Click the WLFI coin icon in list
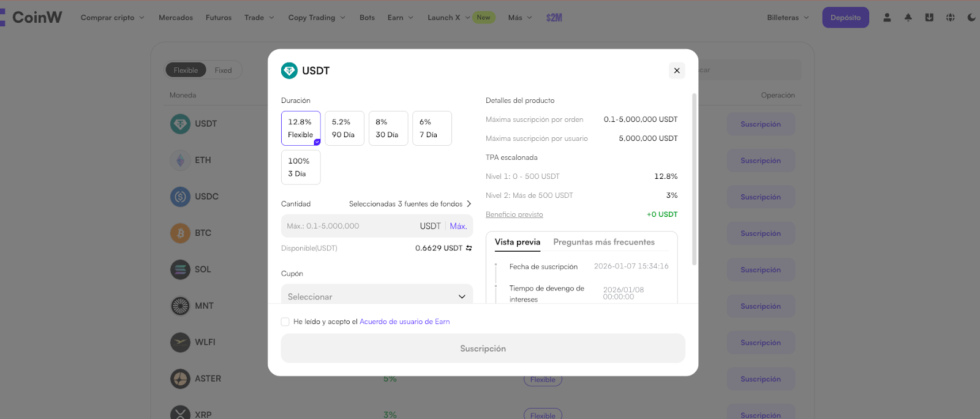980x419 pixels. (x=180, y=342)
